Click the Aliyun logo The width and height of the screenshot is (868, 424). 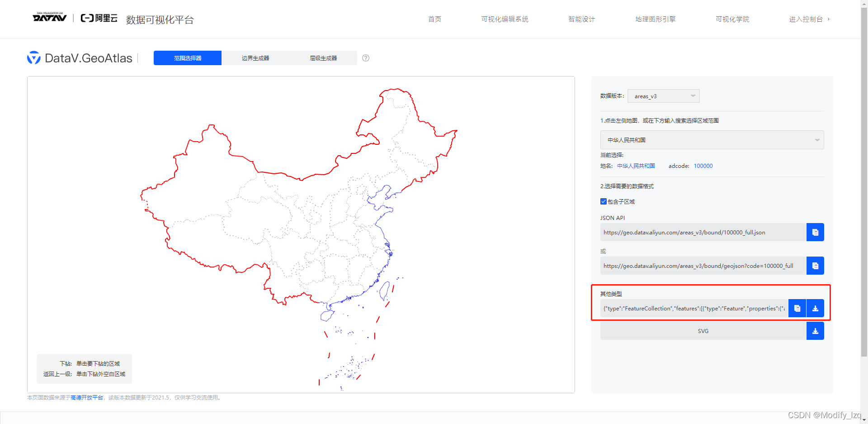coord(99,18)
